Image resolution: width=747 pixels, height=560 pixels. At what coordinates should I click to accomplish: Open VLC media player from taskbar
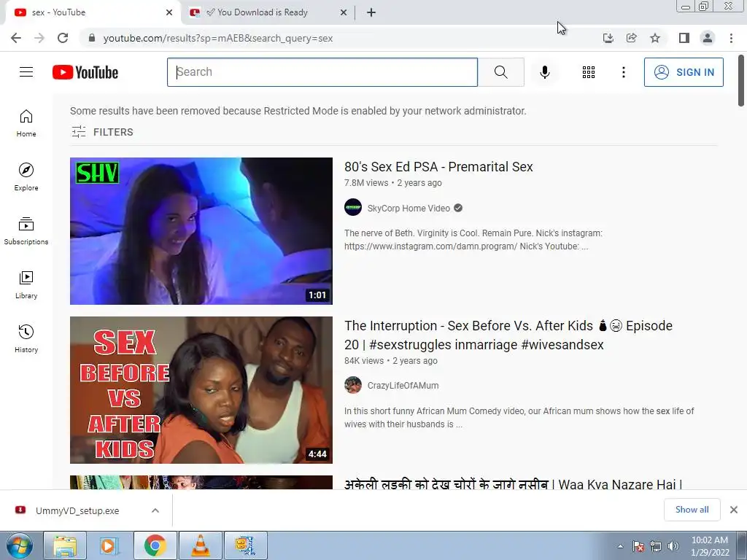pyautogui.click(x=200, y=545)
